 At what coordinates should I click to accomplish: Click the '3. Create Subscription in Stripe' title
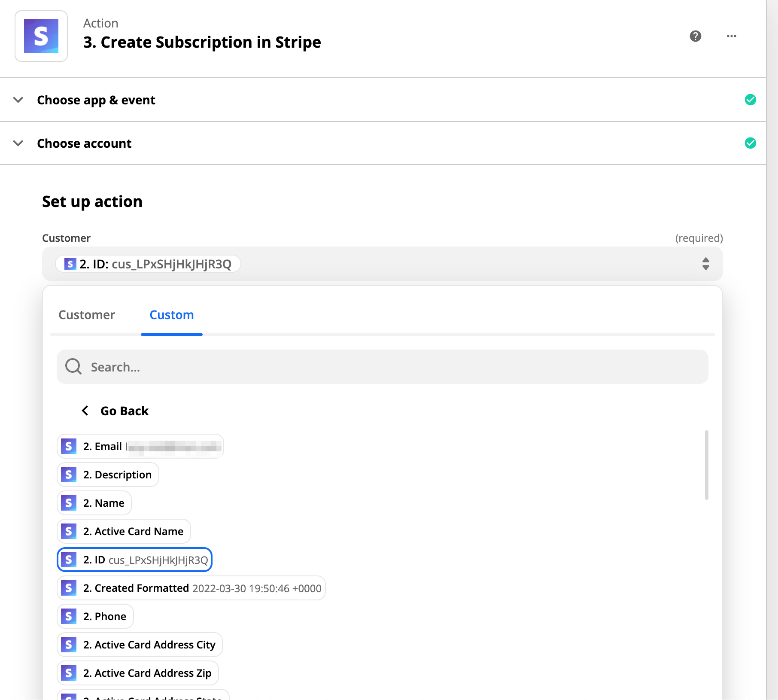[x=202, y=42]
